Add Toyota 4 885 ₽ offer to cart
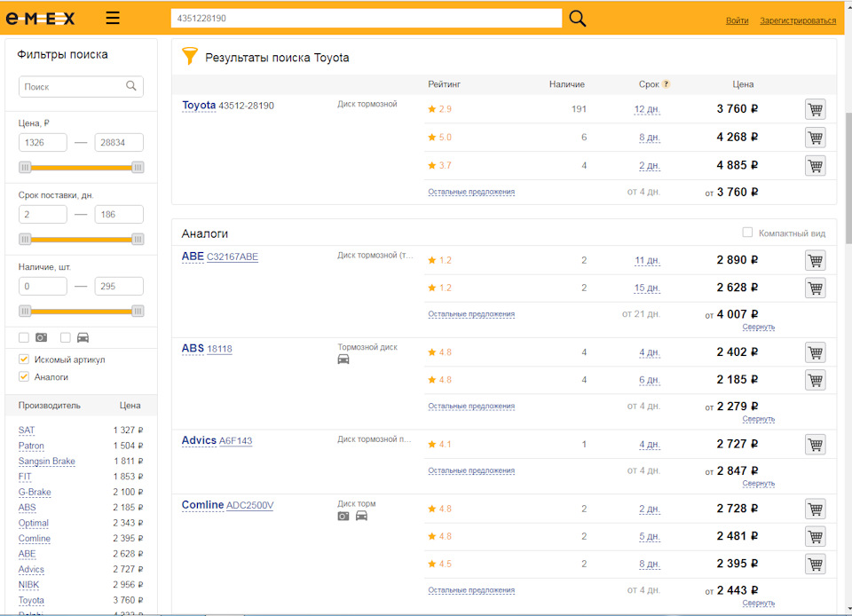 pos(815,166)
